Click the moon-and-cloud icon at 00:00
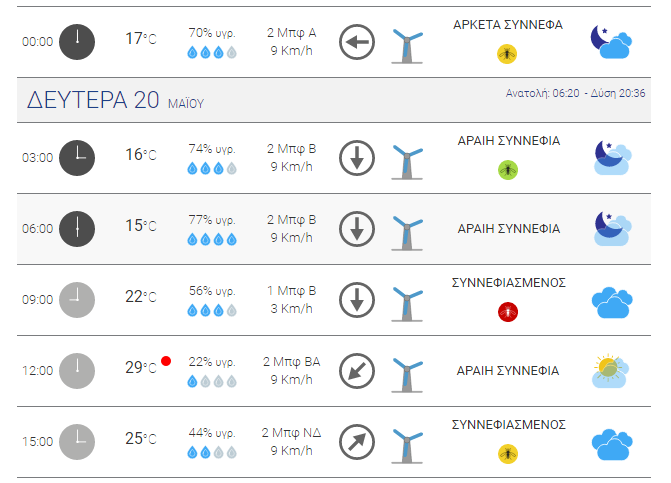This screenshot has width=671, height=483. [x=611, y=42]
